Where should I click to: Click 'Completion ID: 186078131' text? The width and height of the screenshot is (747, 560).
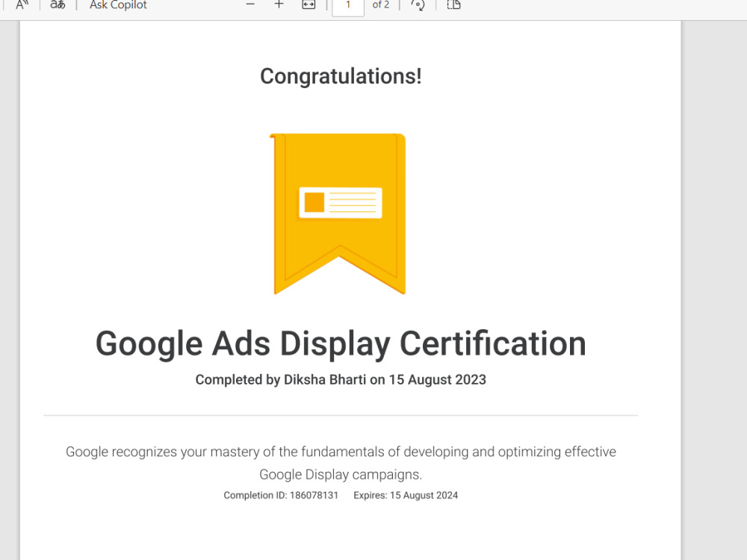point(281,495)
